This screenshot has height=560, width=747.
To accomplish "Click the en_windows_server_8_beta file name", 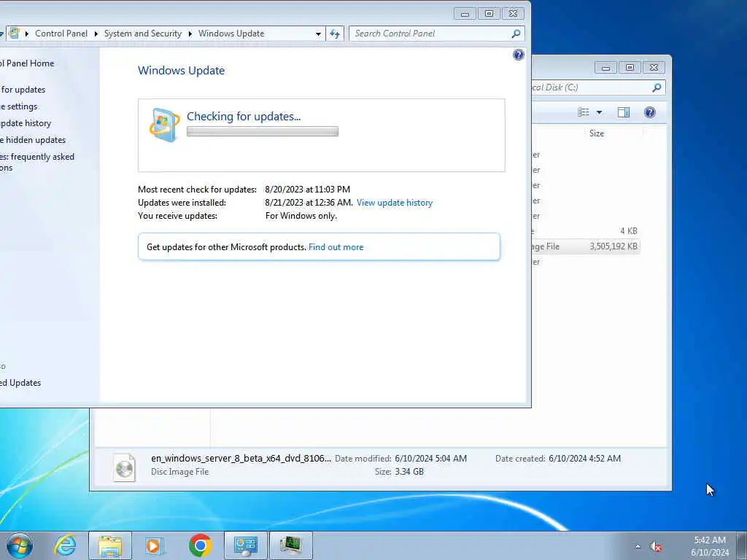I will tap(241, 459).
